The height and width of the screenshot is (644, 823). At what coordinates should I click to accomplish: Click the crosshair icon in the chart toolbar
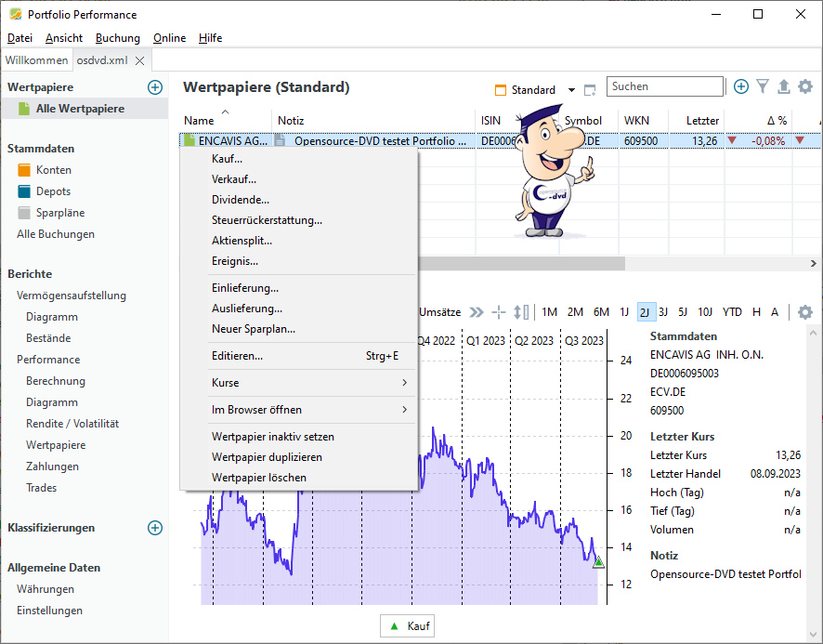coord(499,312)
